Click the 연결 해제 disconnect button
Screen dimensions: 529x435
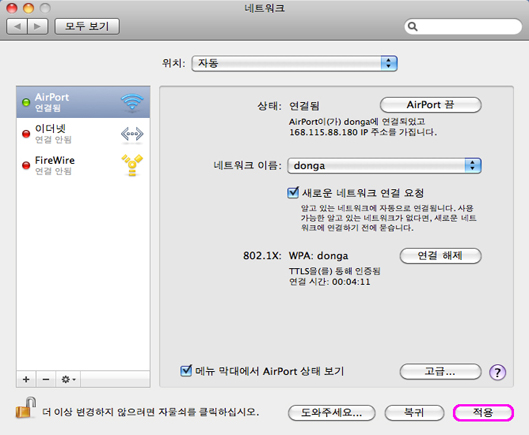440,256
